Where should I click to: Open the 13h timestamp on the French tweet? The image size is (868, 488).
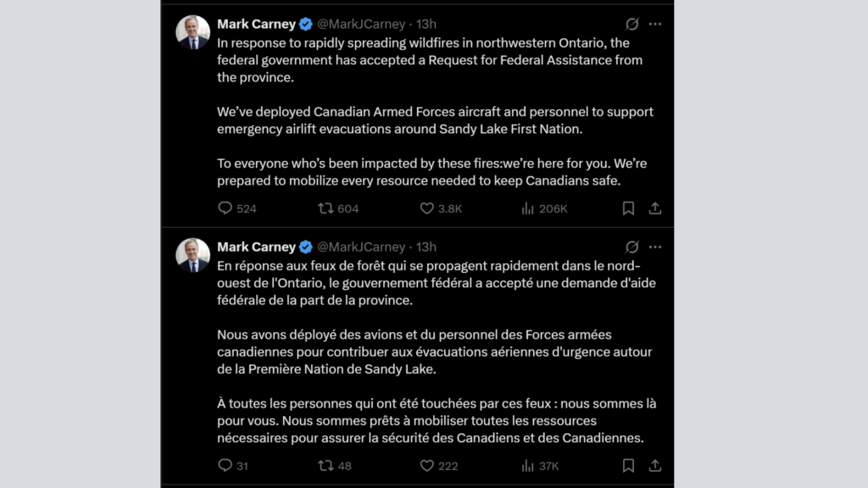click(x=426, y=247)
